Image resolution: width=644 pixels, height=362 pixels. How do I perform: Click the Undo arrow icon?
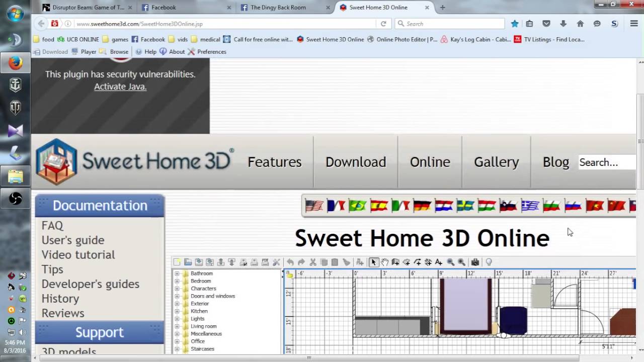tap(290, 262)
